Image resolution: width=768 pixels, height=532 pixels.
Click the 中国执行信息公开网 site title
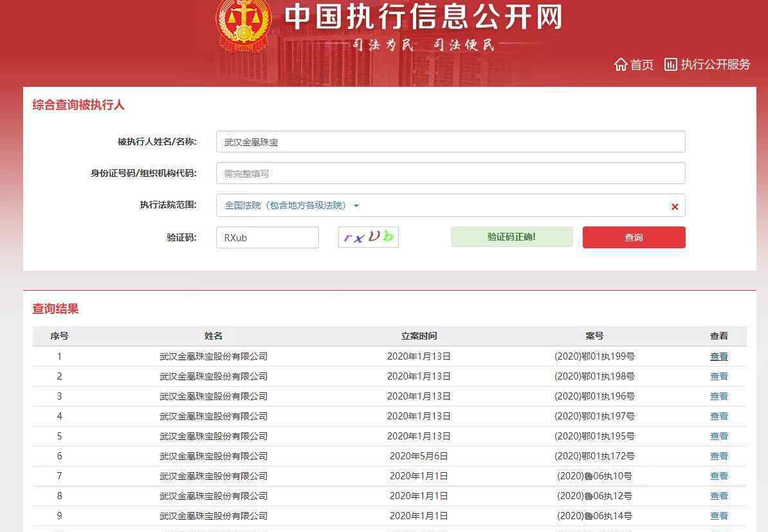[x=424, y=17]
